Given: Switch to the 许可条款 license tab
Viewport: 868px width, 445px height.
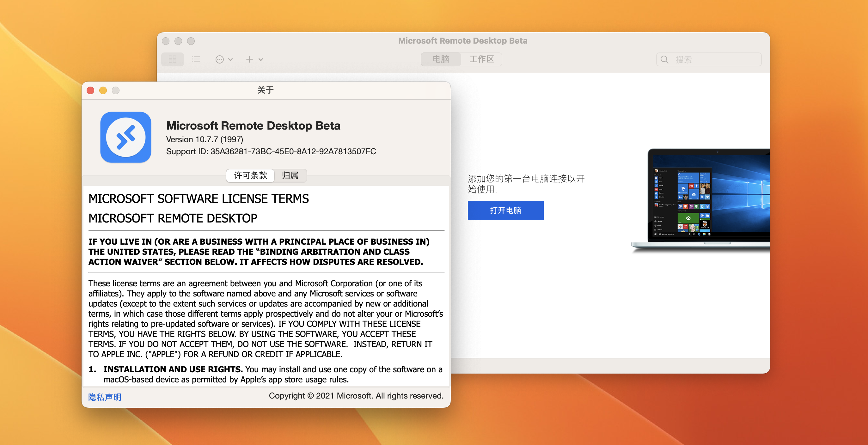Looking at the screenshot, I should pyautogui.click(x=250, y=175).
